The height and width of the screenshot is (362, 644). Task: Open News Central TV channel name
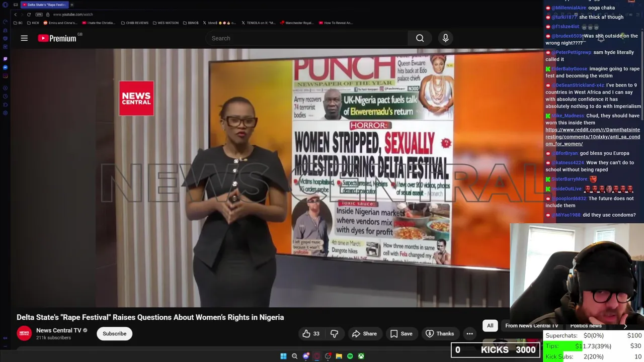(58, 330)
